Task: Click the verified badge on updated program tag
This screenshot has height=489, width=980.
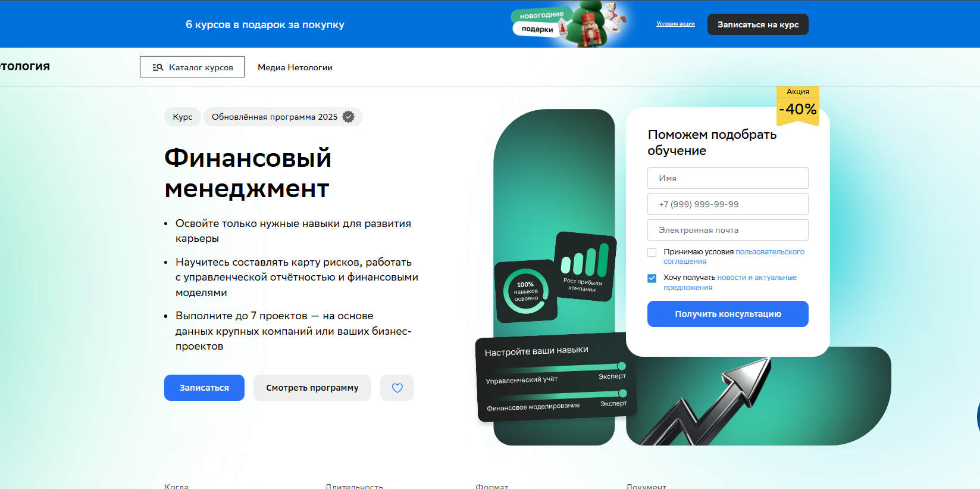Action: [x=349, y=117]
